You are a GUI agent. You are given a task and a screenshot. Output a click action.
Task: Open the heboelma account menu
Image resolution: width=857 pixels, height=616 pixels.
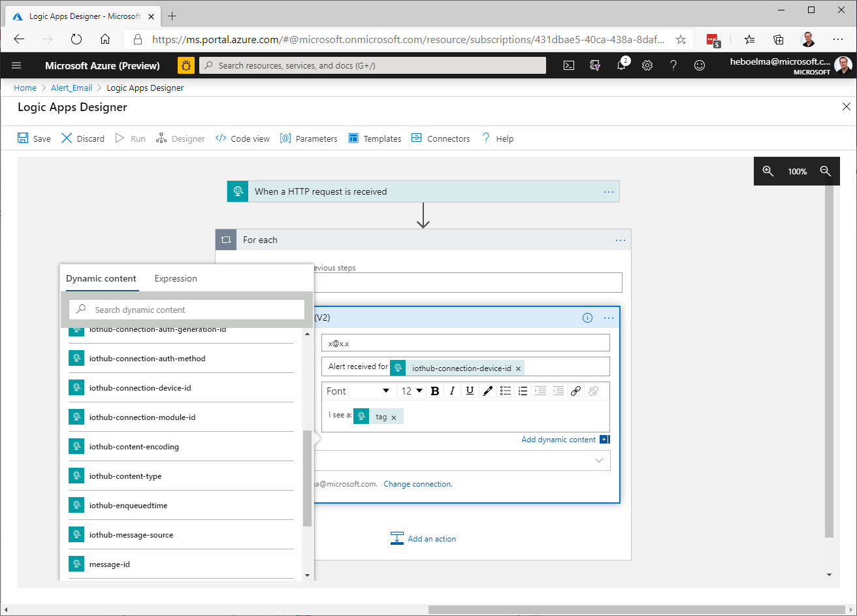[790, 65]
